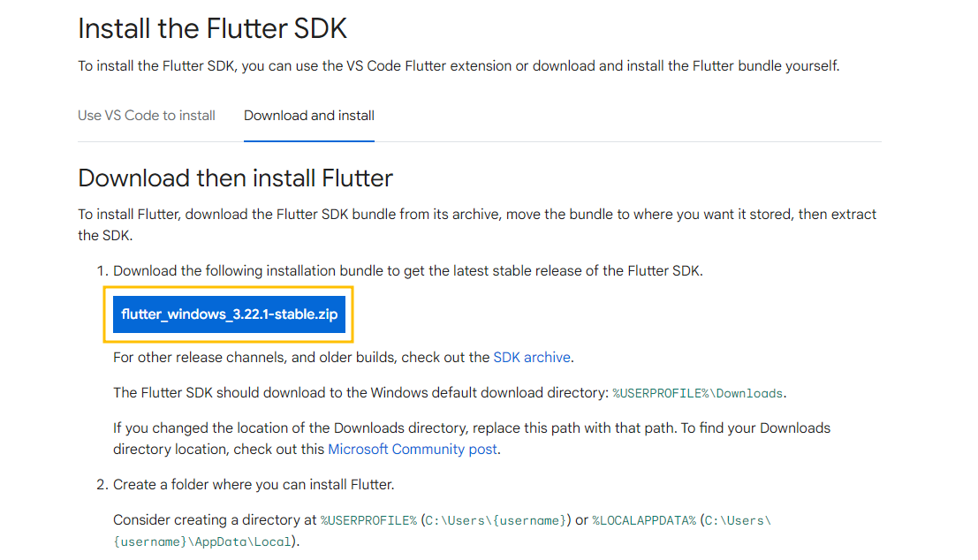Select the Download and install tab

click(x=308, y=115)
